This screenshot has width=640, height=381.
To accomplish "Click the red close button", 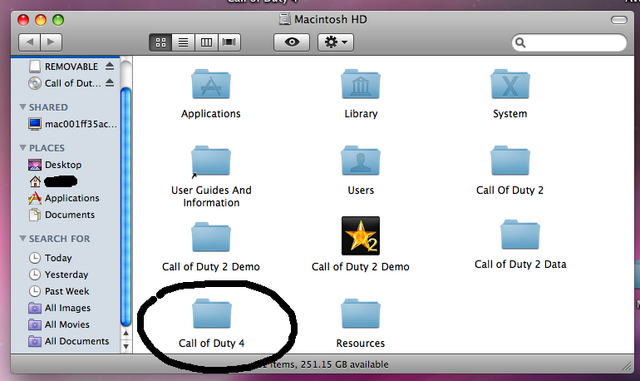I will pos(23,20).
